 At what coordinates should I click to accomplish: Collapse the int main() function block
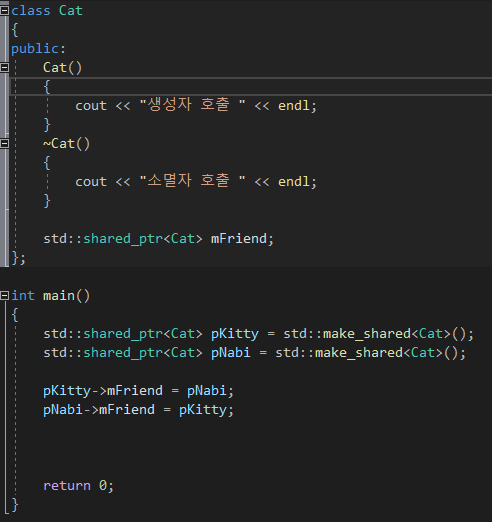coord(4,296)
